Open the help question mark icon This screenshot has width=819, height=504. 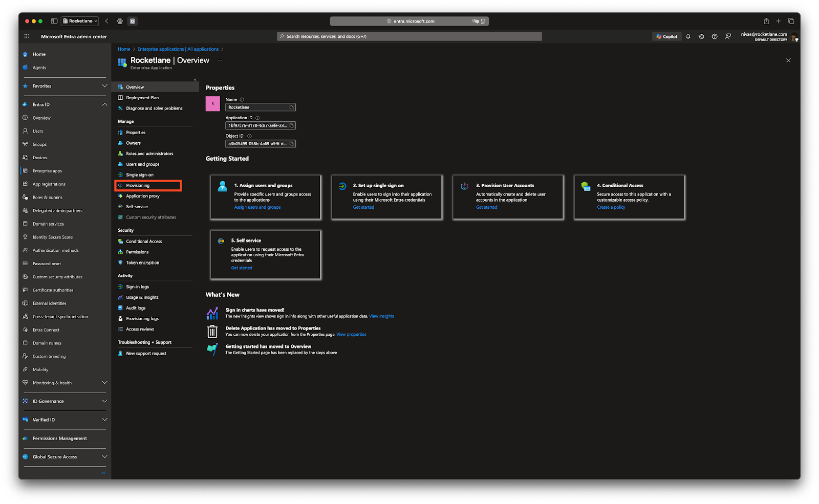[x=715, y=36]
